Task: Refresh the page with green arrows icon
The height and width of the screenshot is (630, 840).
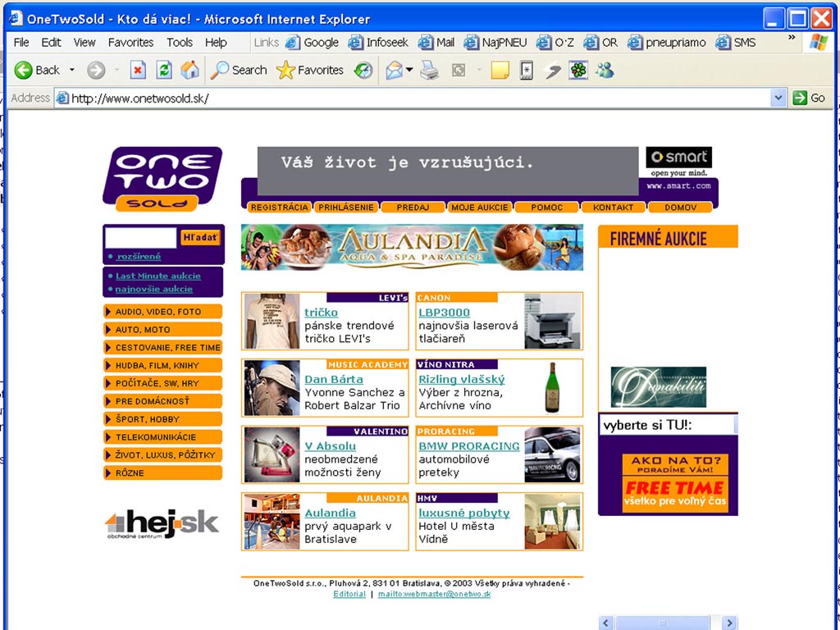Action: pos(164,71)
